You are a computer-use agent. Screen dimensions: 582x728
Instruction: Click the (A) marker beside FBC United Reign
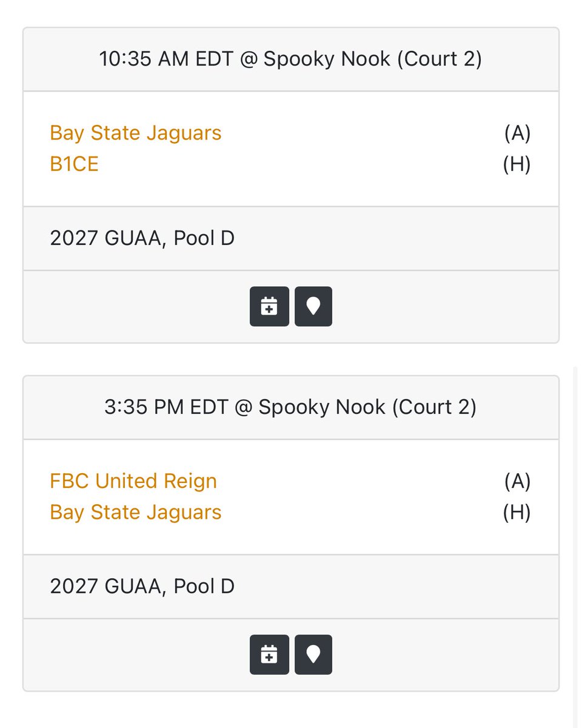click(x=517, y=481)
